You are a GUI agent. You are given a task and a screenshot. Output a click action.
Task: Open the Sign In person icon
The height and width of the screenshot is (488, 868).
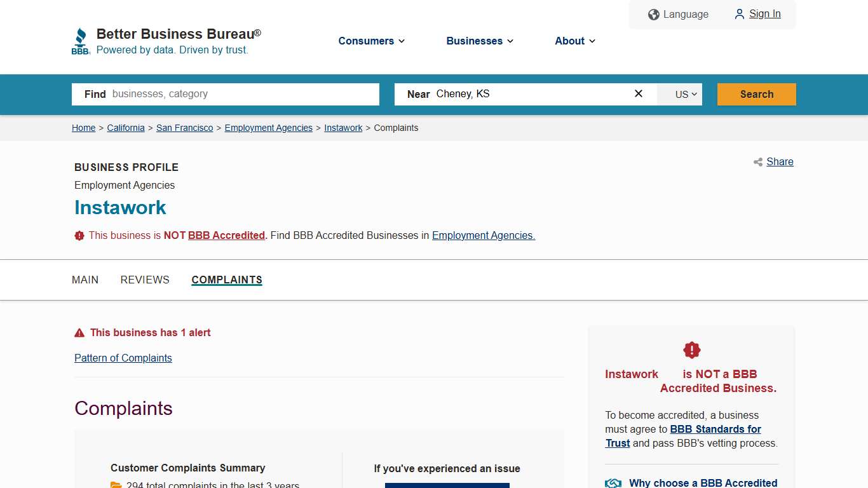[739, 14]
